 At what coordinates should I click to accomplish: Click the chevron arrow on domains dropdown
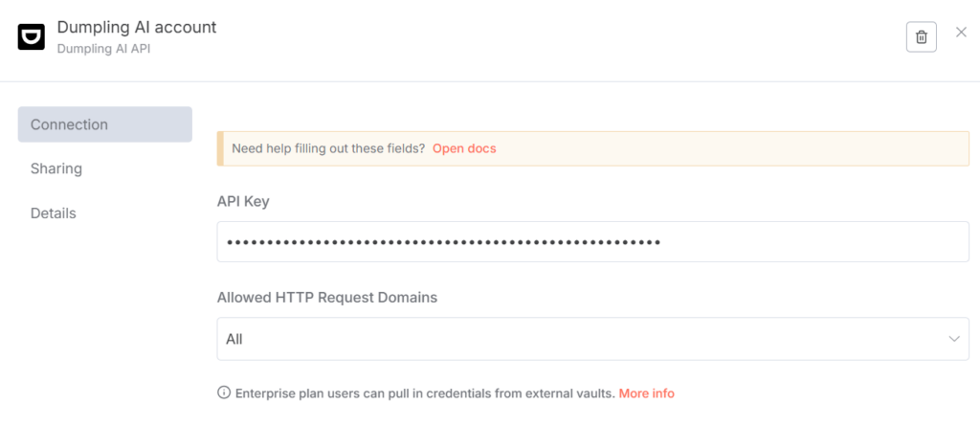(x=953, y=339)
